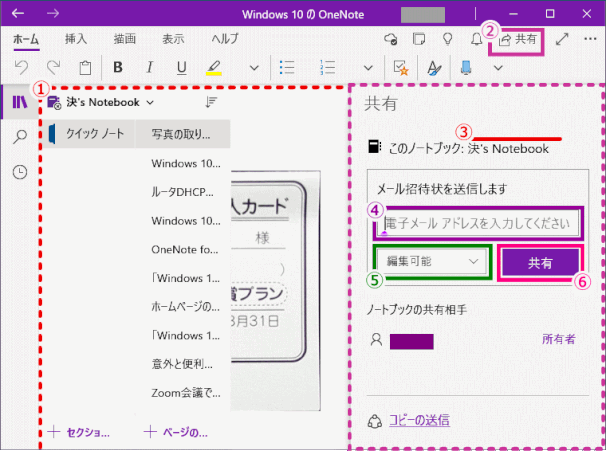Toggle underline formatting

(x=181, y=68)
